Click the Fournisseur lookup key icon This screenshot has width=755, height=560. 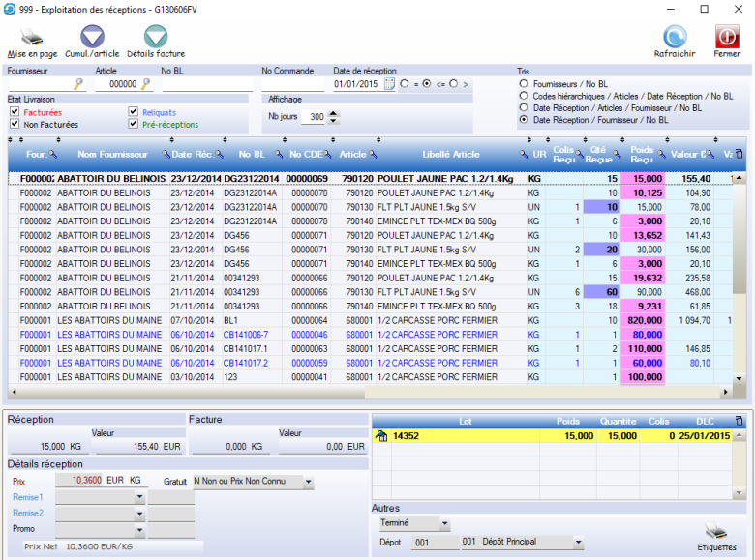coord(79,85)
